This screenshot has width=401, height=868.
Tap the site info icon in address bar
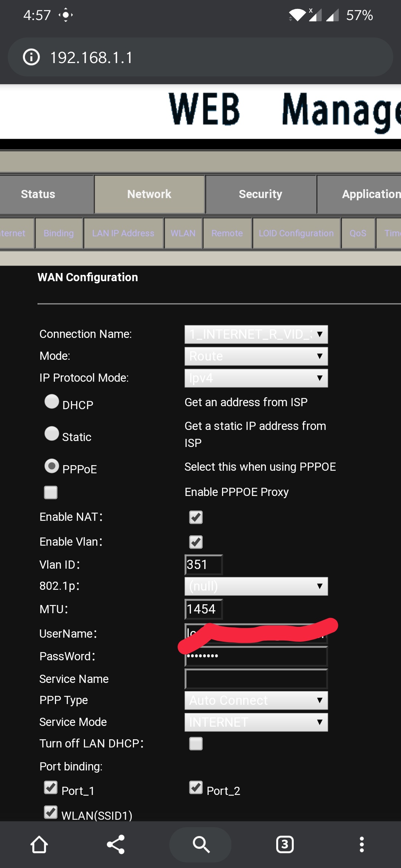pyautogui.click(x=32, y=57)
